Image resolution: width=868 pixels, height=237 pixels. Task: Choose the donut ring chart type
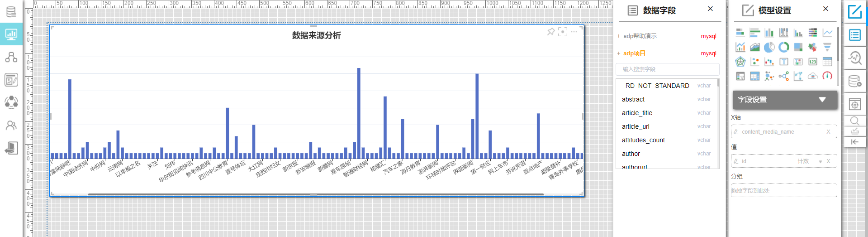pyautogui.click(x=784, y=47)
